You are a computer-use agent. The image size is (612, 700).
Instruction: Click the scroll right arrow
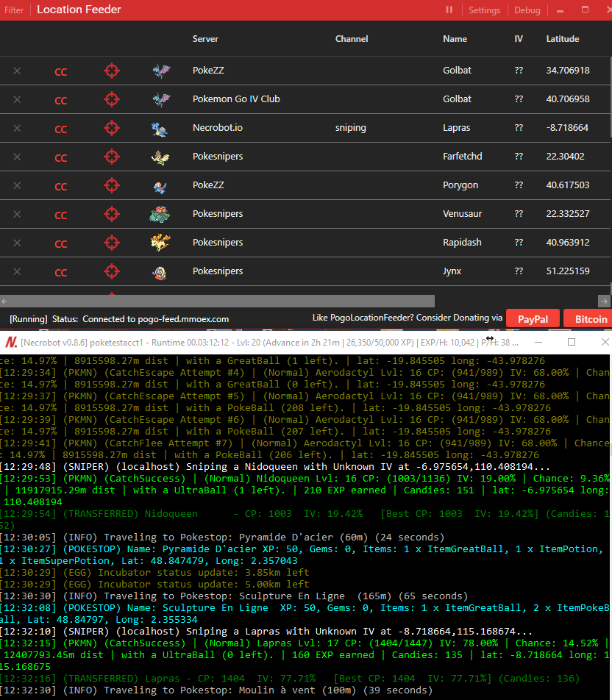click(604, 301)
